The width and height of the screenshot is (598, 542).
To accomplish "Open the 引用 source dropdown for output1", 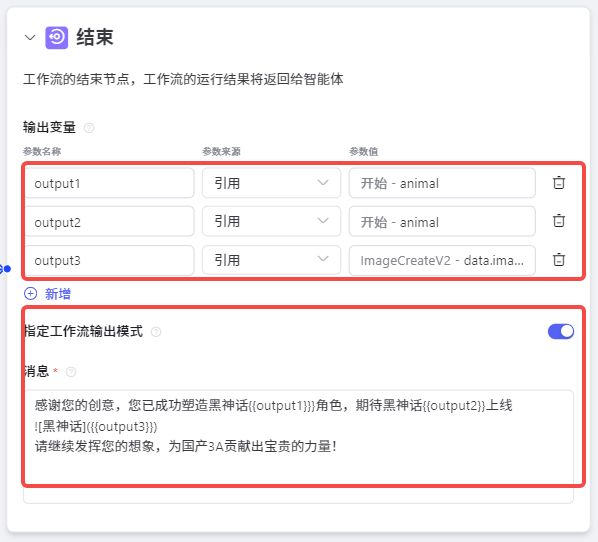I will pyautogui.click(x=271, y=183).
